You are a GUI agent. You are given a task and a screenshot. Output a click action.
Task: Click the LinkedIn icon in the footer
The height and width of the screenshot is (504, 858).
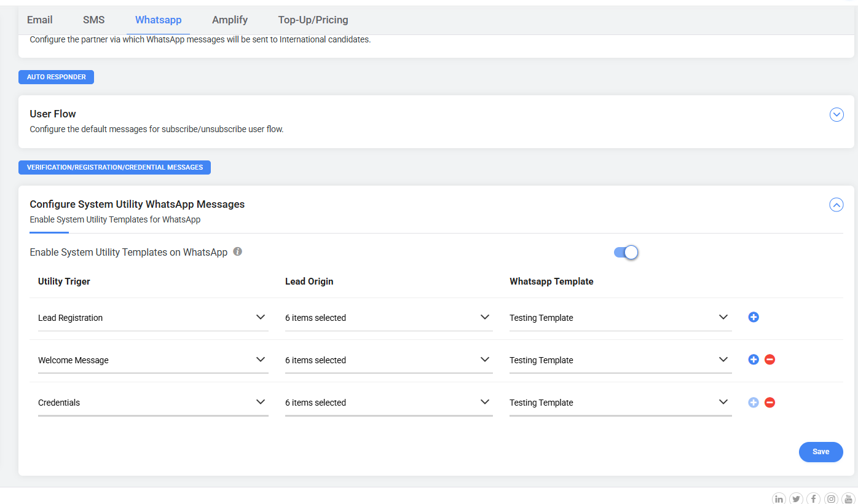pyautogui.click(x=779, y=499)
